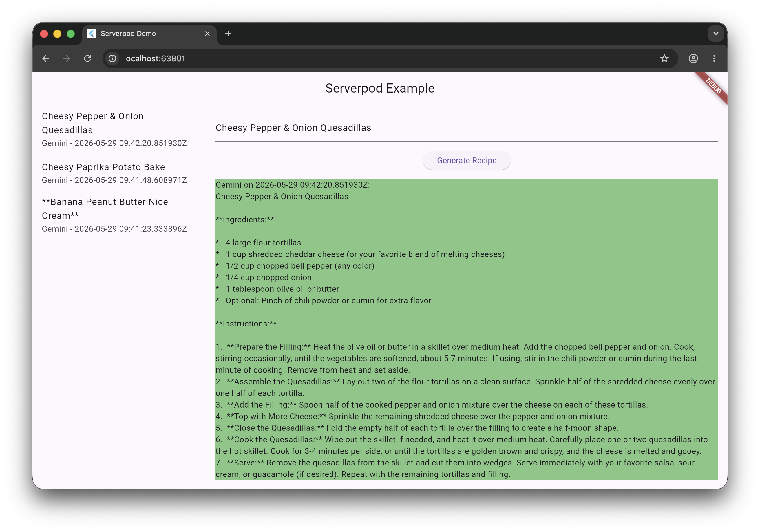The height and width of the screenshot is (532, 760).
Task: Click the browser back arrow
Action: point(46,58)
